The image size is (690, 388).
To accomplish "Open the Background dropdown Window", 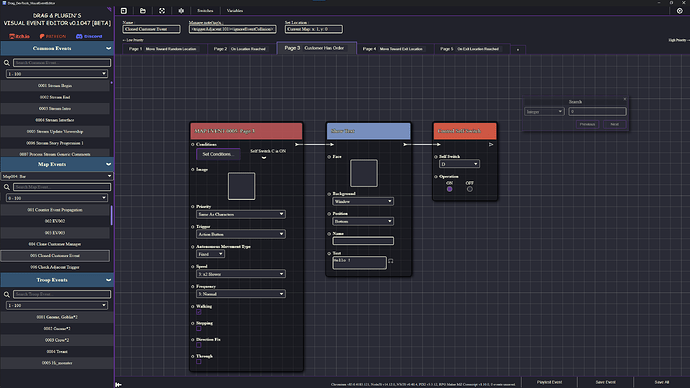I will point(363,201).
